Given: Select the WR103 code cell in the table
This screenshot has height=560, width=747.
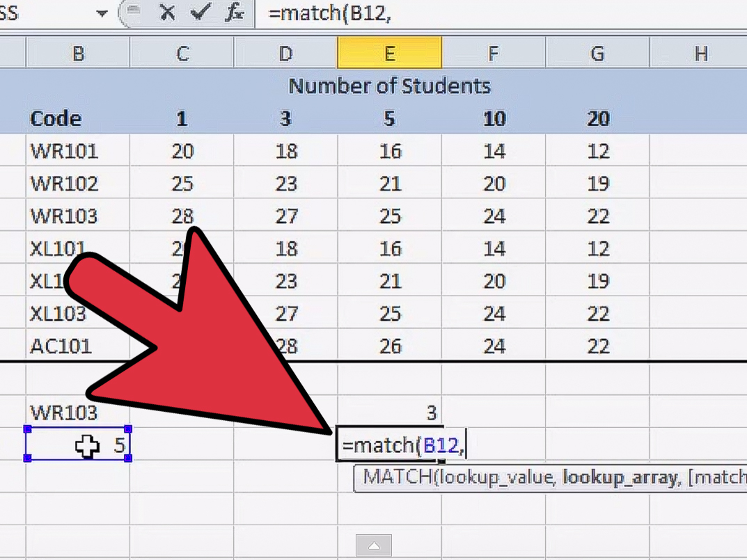Looking at the screenshot, I should (78, 216).
